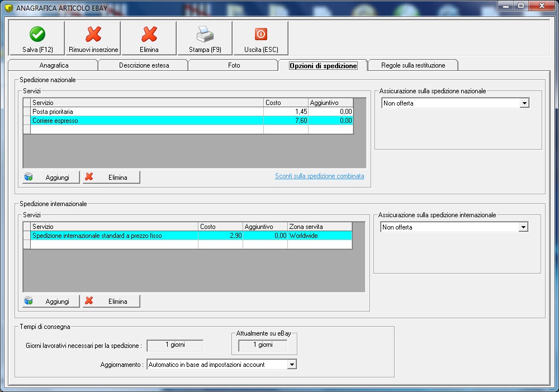Open the Foto tab
This screenshot has width=559, height=392.
234,65
